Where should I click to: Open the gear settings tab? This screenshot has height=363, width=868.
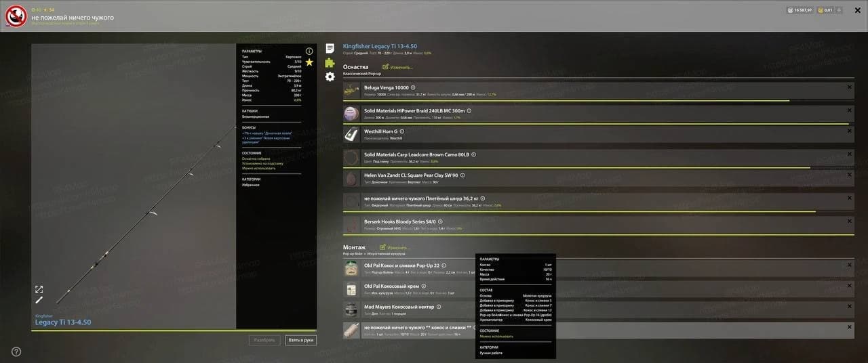[x=330, y=77]
